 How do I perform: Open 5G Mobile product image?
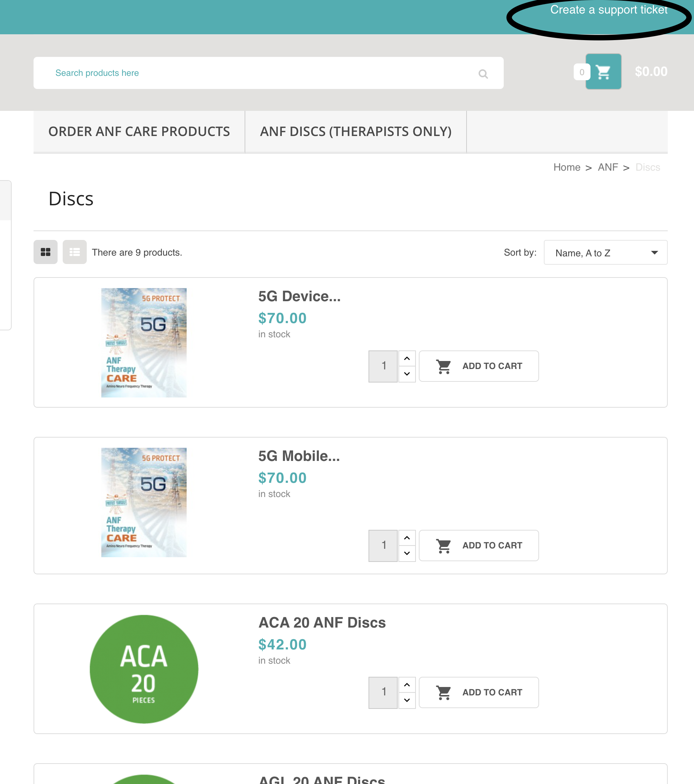click(144, 502)
